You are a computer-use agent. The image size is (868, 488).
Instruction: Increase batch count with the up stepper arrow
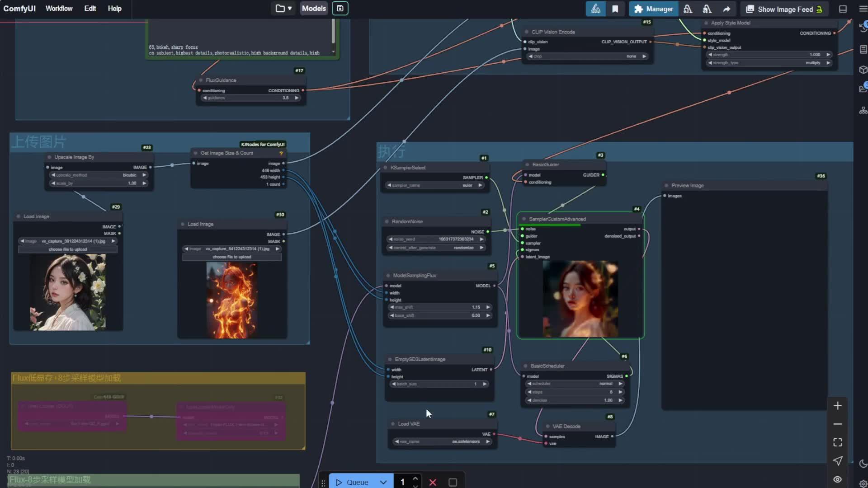coord(415,479)
